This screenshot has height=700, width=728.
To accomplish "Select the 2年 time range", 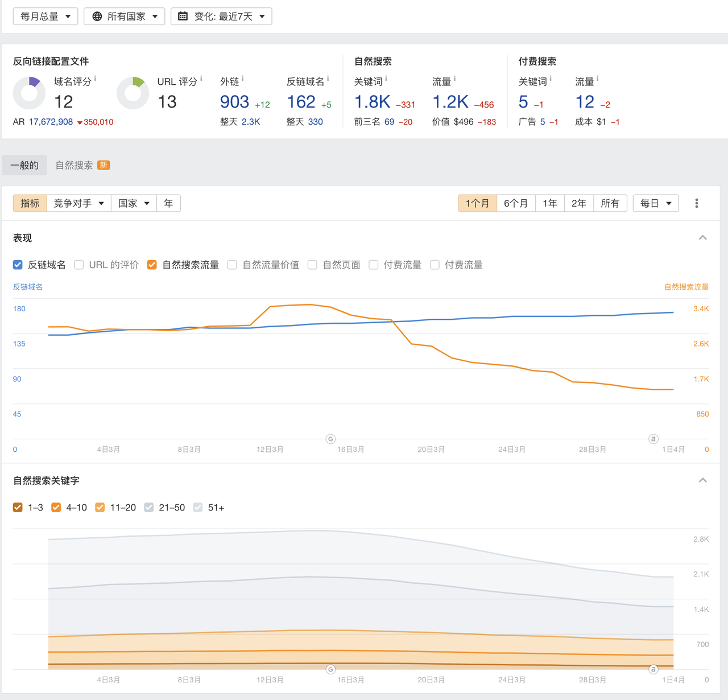I will 579,203.
